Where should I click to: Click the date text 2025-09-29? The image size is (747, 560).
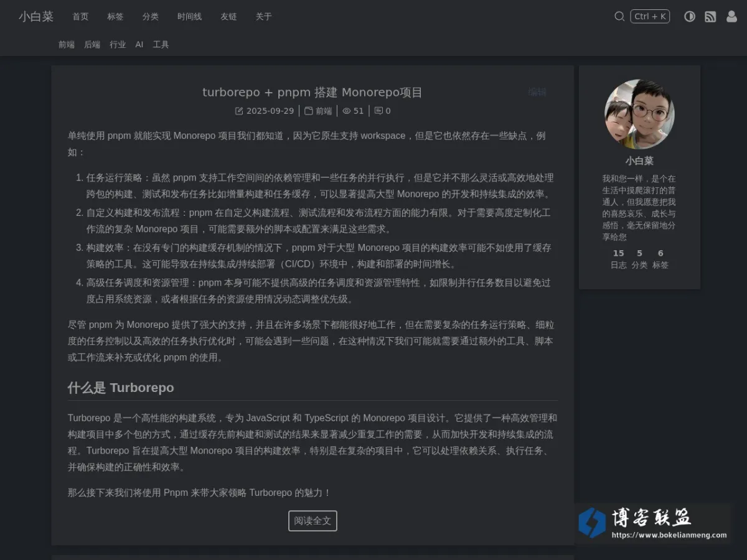click(x=270, y=111)
